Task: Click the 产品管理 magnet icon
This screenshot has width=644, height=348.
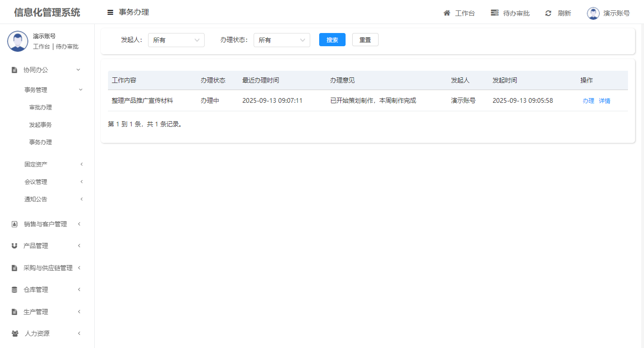Action: [x=15, y=246]
